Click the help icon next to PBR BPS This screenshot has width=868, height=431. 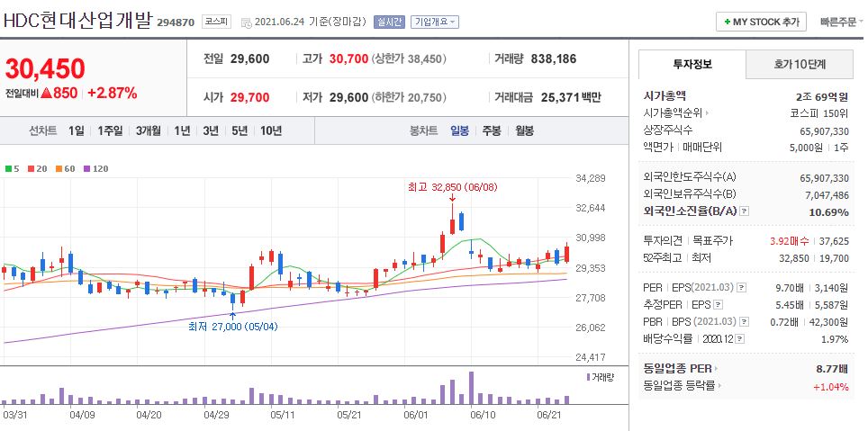tap(746, 321)
